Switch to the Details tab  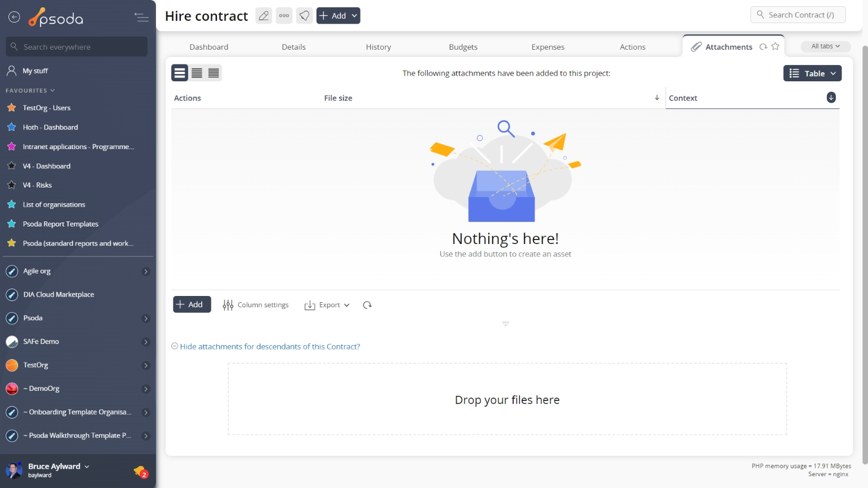294,47
